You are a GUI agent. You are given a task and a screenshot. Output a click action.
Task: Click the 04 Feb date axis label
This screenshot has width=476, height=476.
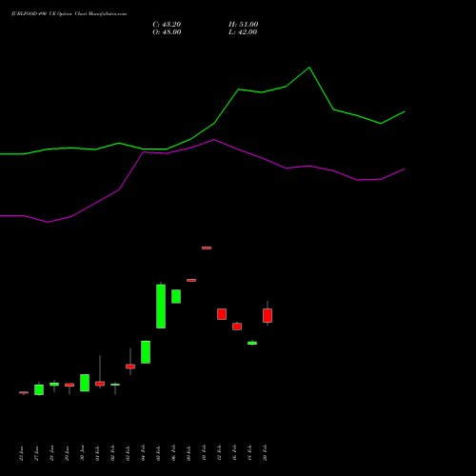point(143,453)
